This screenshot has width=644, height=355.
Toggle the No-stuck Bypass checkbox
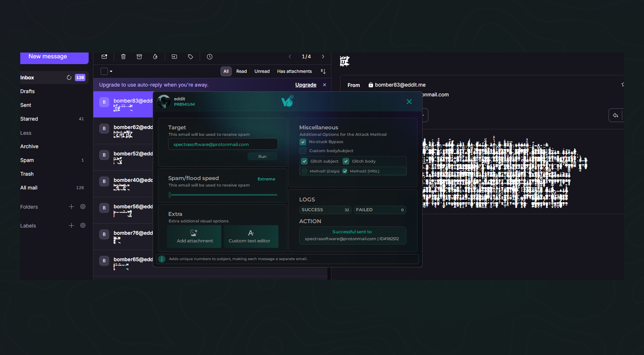pos(303,142)
